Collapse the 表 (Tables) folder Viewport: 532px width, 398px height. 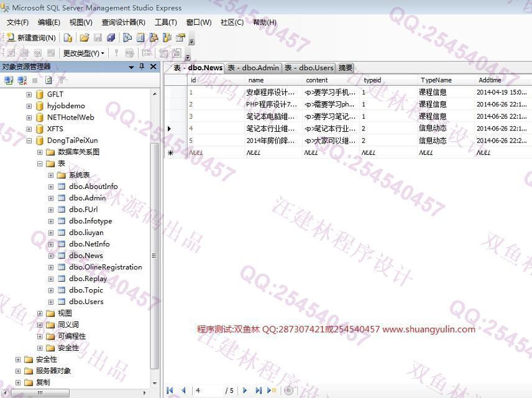40,164
